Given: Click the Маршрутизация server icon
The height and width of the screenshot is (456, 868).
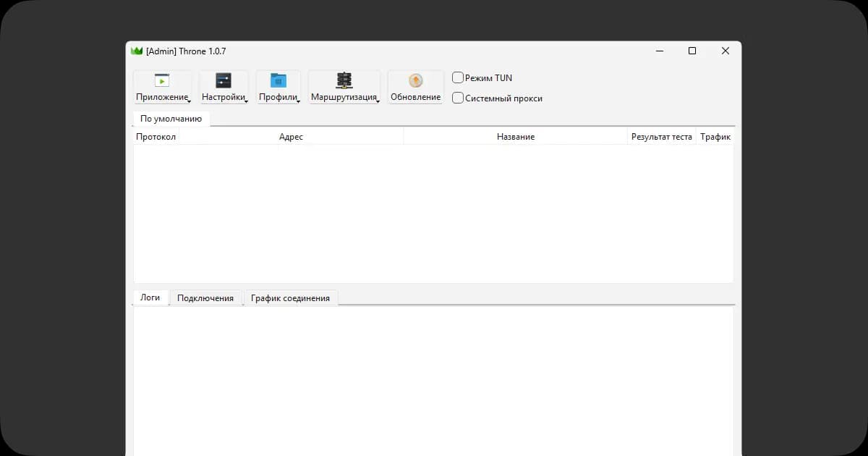Looking at the screenshot, I should click(344, 80).
